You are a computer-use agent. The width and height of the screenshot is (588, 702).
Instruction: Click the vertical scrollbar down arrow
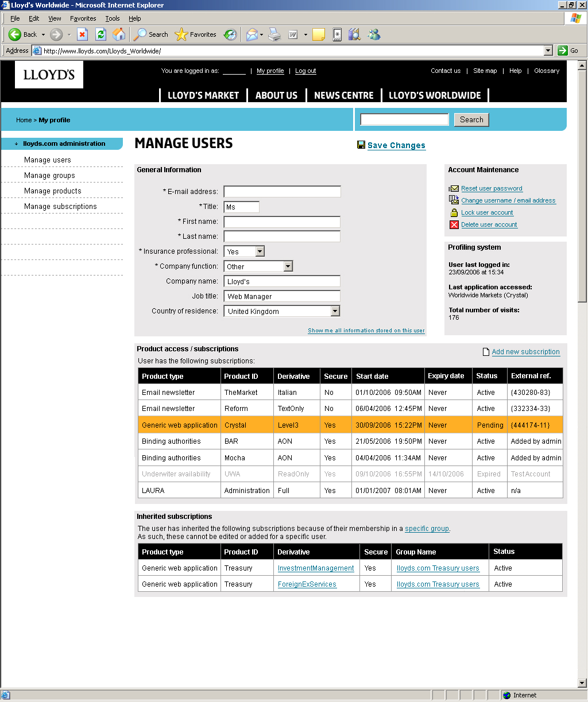point(583,683)
